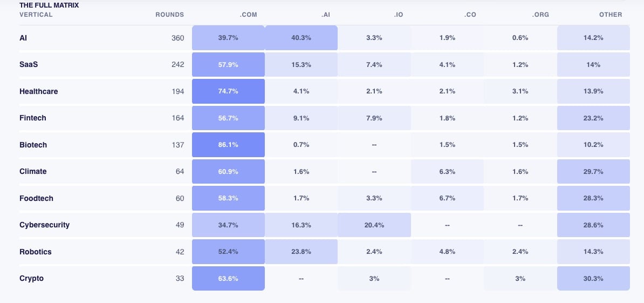Click the Foodtech .CO cell 6.7%
Image resolution: width=644 pixels, height=303 pixels.
(x=447, y=198)
